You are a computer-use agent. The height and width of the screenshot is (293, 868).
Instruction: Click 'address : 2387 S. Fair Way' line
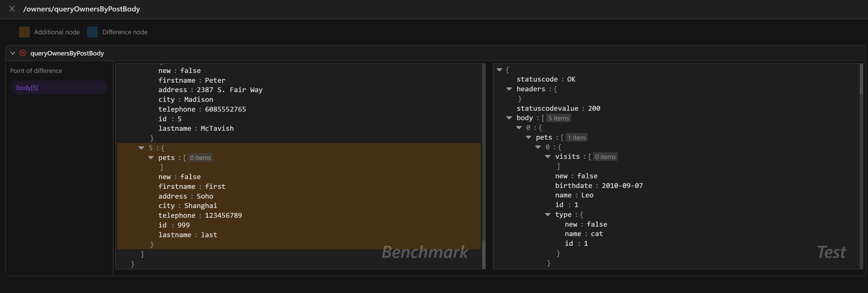point(210,90)
